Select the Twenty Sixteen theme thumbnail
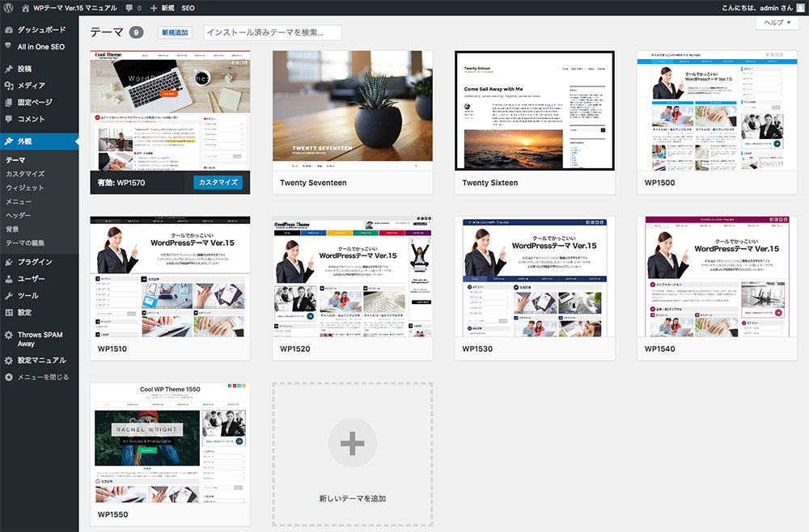The image size is (809, 532). pos(535,110)
